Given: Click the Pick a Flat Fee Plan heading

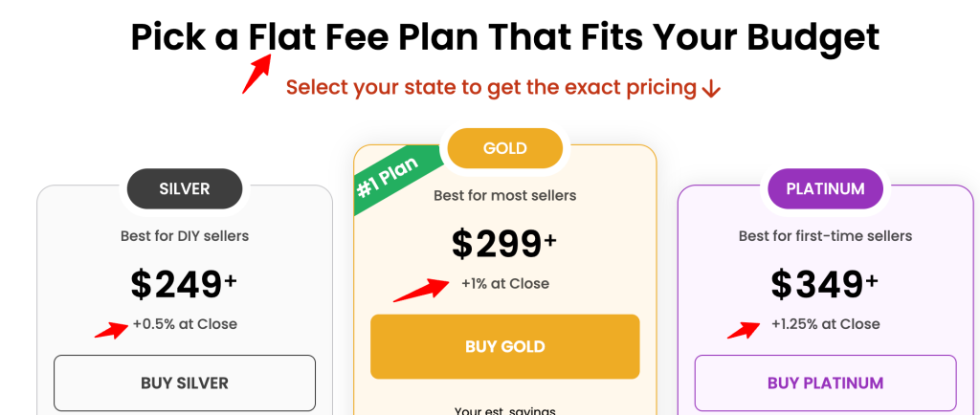Looking at the screenshot, I should pos(504,37).
